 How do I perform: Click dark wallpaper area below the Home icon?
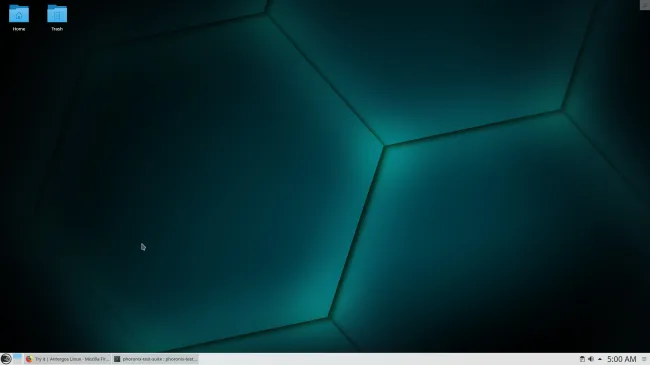(19, 83)
